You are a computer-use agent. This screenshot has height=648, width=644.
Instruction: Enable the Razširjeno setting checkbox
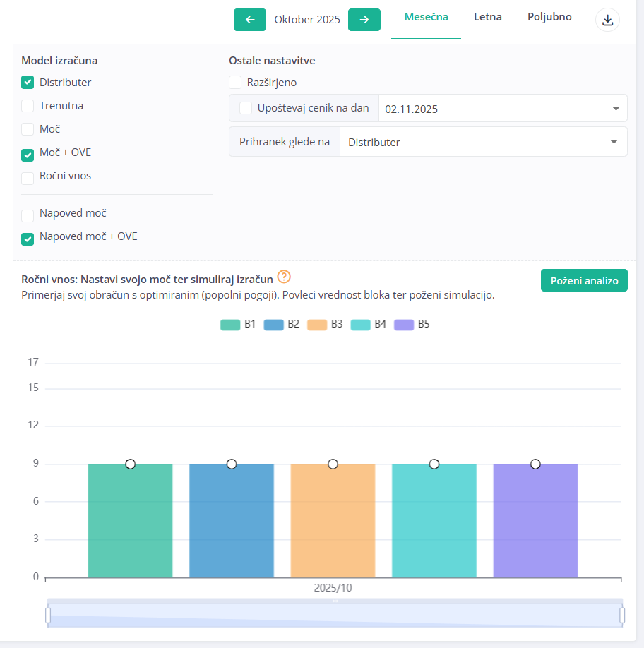pos(235,83)
